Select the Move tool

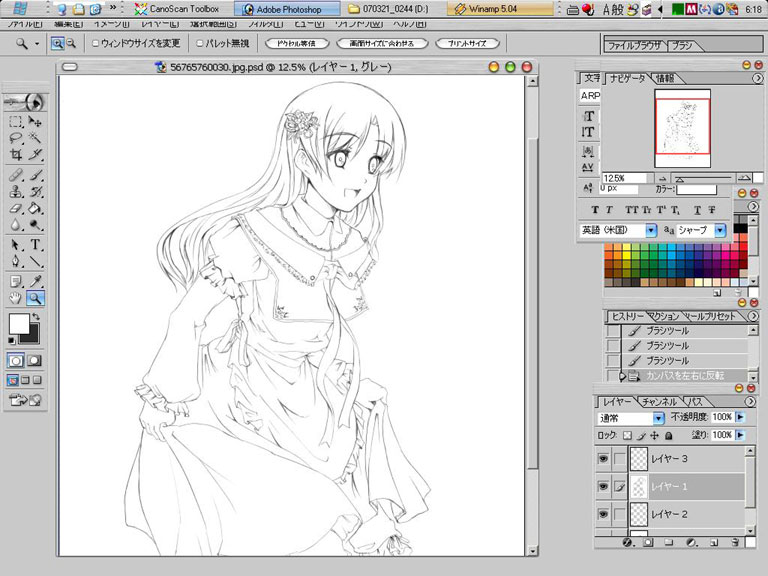[x=35, y=121]
